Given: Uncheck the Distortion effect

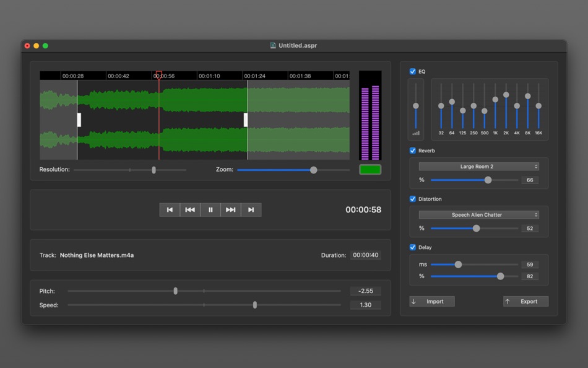Looking at the screenshot, I should click(x=412, y=199).
